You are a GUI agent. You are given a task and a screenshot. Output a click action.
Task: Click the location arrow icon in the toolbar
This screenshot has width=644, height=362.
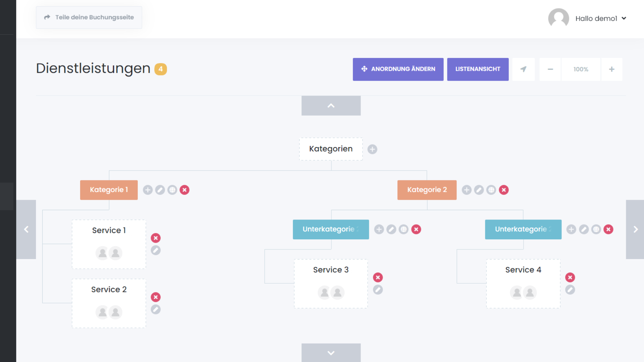pyautogui.click(x=523, y=69)
